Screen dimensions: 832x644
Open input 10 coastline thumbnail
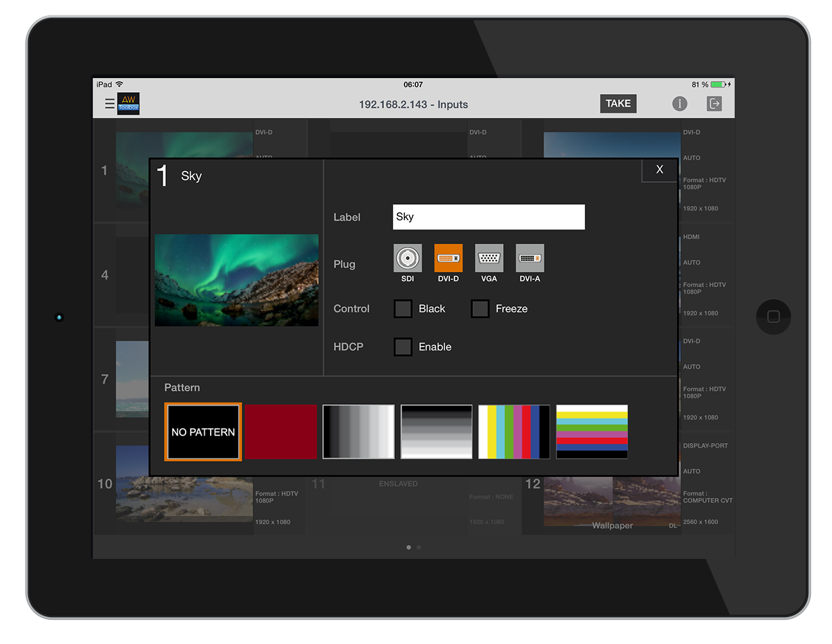(184, 499)
